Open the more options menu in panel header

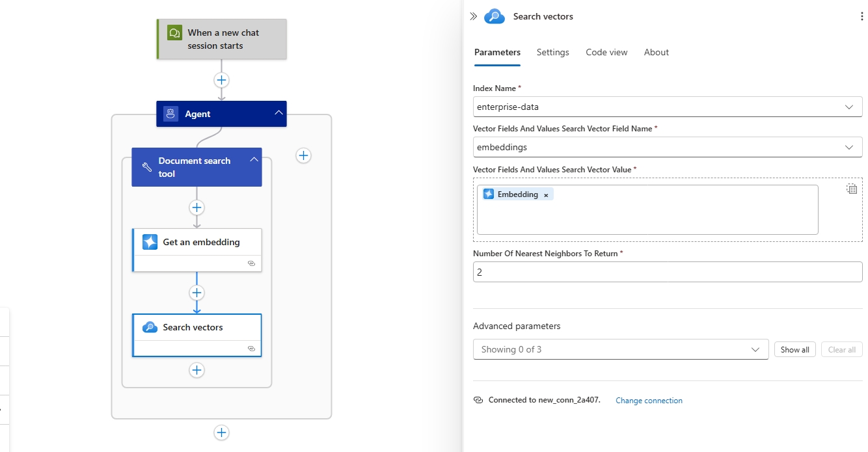(x=861, y=17)
